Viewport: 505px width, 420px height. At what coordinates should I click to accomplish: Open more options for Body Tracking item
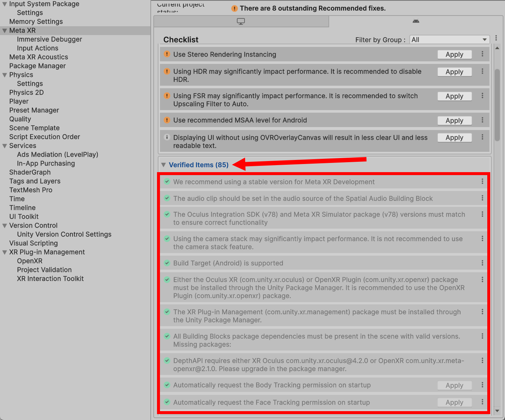tap(482, 385)
